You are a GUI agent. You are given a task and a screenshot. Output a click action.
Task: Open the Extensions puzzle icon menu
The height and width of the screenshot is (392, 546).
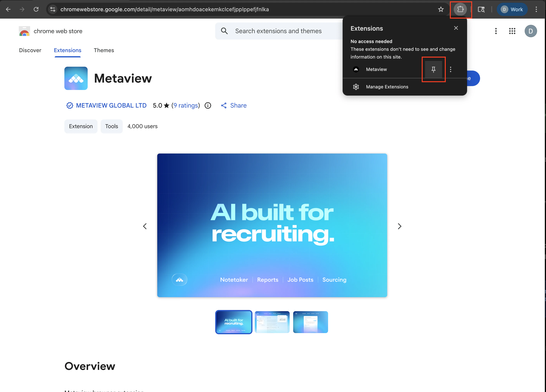[x=460, y=9]
